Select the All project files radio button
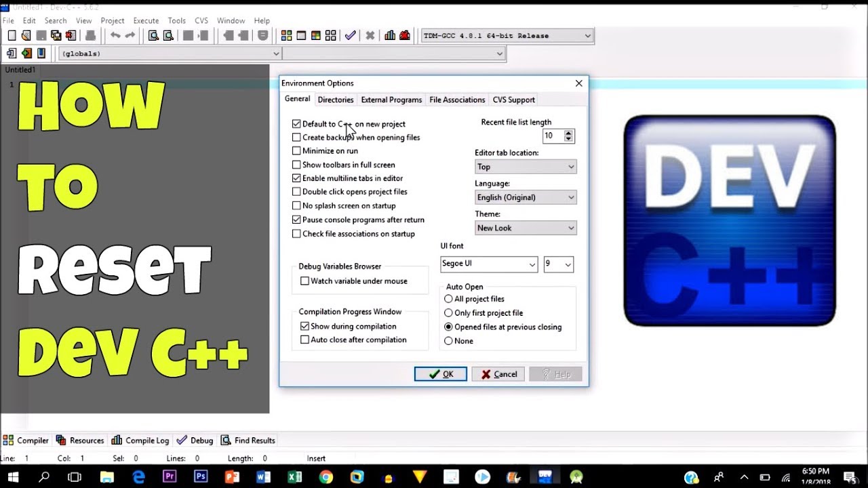Viewport: 868px width, 488px height. 448,299
